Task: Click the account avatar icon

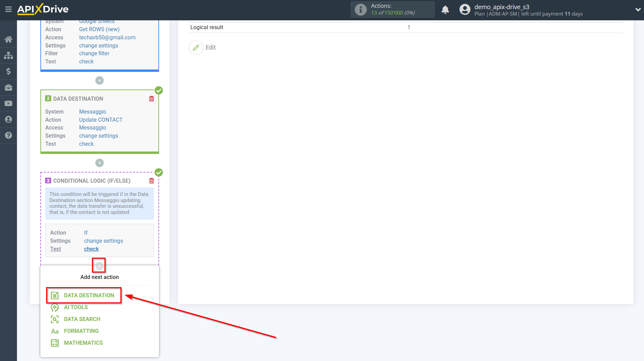Action: click(465, 9)
